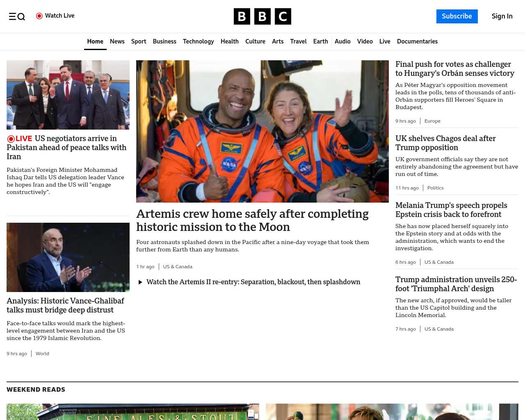Select the Earth navigation item
525x420 pixels.
pos(320,41)
